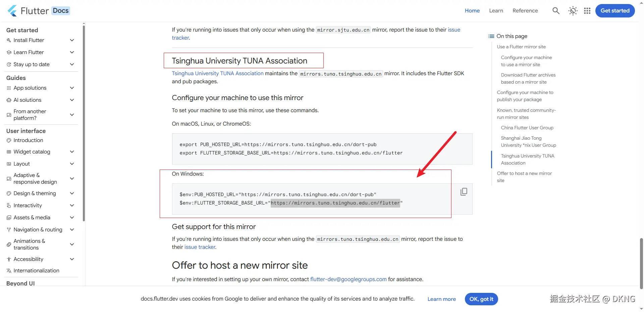
Task: Expand the Layout section
Action: pyautogui.click(x=72, y=164)
